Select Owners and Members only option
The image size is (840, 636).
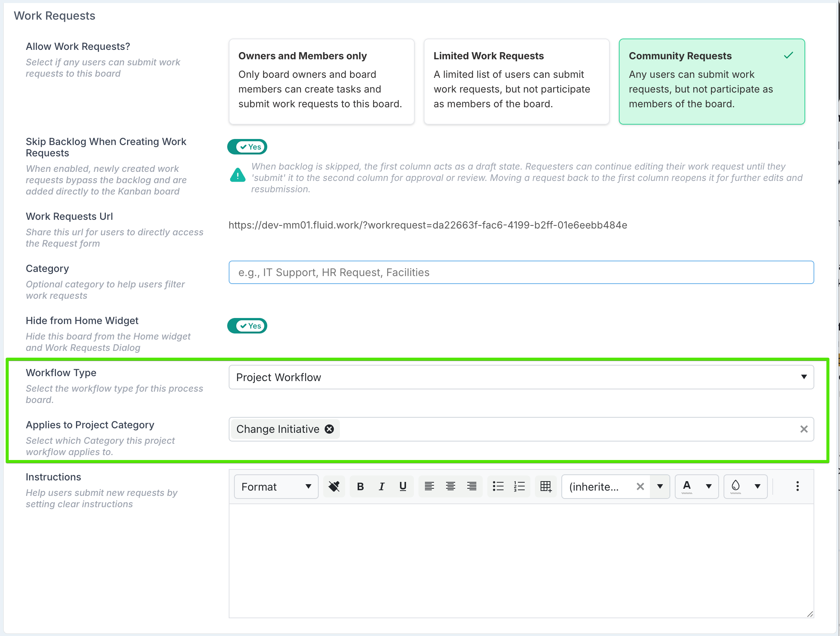(x=321, y=81)
